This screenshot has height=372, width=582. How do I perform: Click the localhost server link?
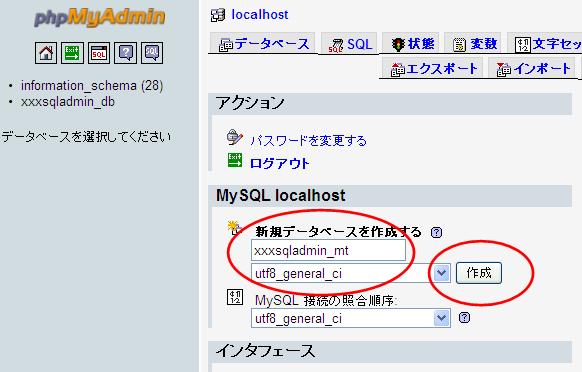coord(260,15)
